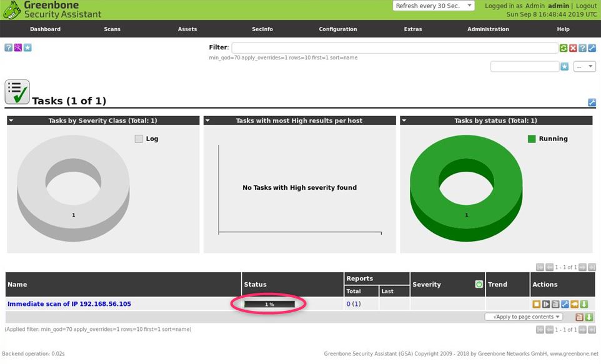Click the www.greenbone.net footer text
This screenshot has height=364, width=601.
point(574,353)
